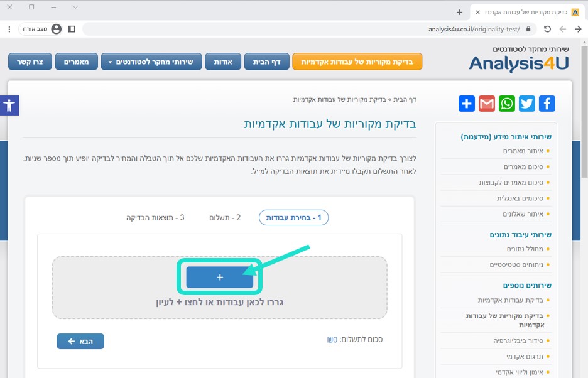Open the guest profile button

click(x=40, y=29)
